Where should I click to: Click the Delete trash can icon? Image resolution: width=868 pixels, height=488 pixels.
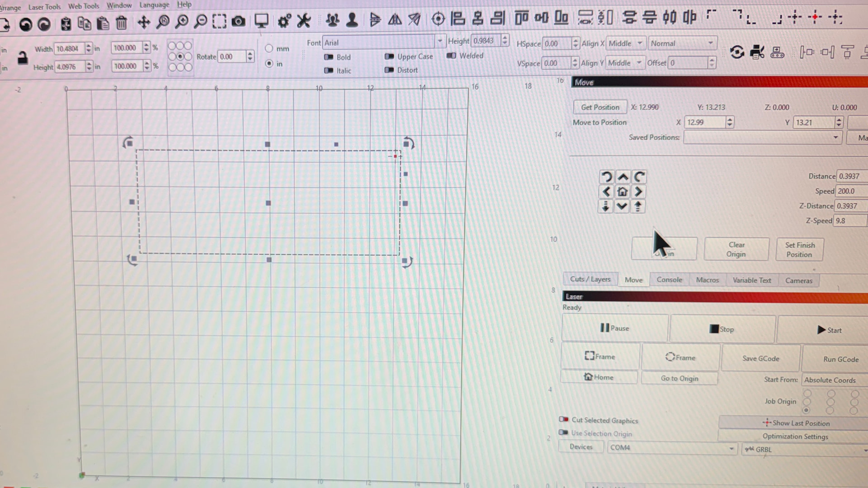[x=121, y=23]
